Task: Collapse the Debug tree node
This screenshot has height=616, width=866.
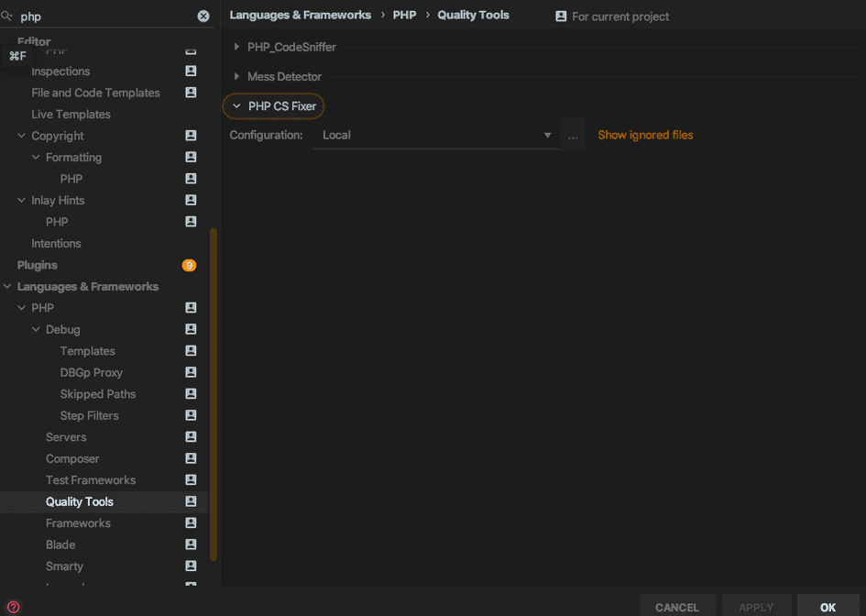Action: pos(35,329)
